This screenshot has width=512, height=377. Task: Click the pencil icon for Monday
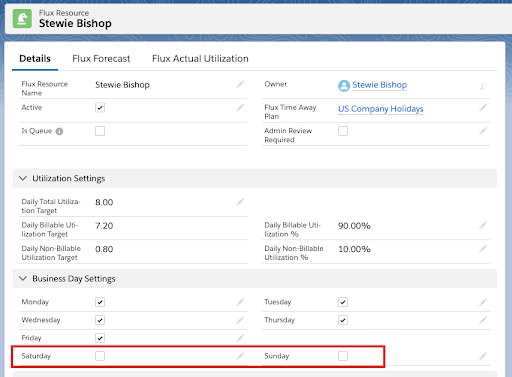[240, 302]
